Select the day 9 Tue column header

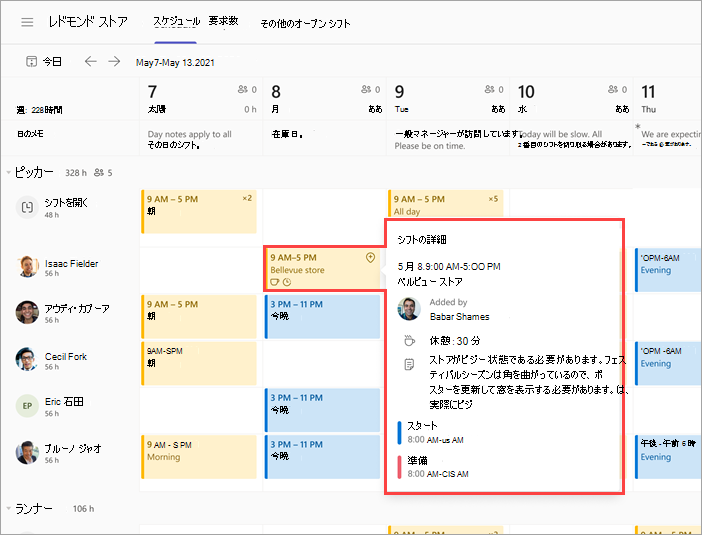click(448, 98)
